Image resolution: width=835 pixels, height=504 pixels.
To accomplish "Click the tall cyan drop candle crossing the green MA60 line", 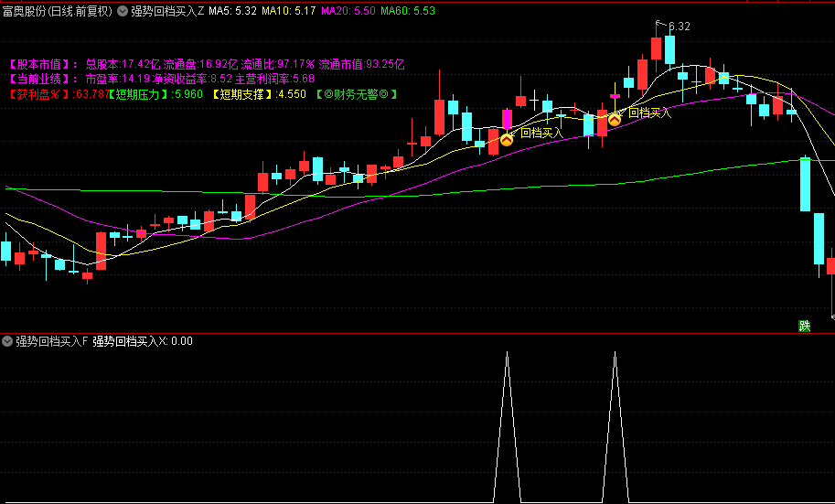I will (x=805, y=183).
